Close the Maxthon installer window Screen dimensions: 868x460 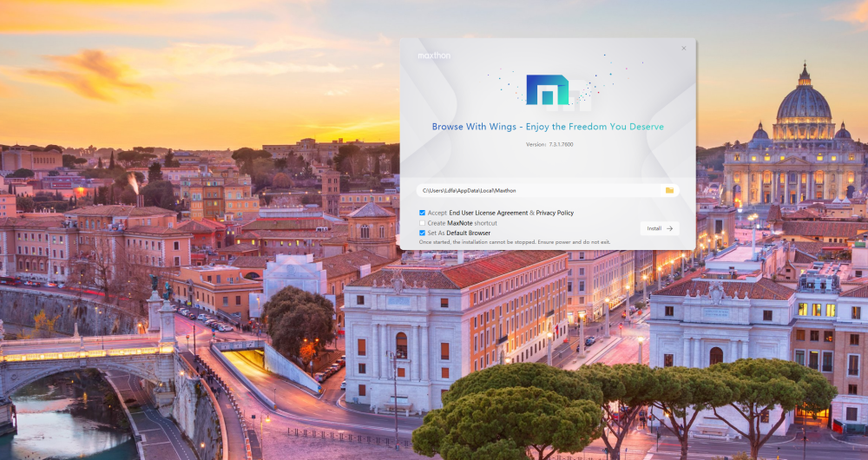(683, 49)
